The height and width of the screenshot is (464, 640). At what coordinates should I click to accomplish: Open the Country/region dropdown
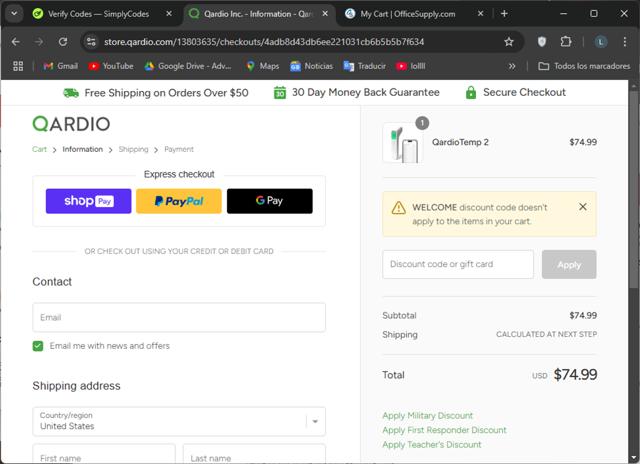pyautogui.click(x=179, y=421)
